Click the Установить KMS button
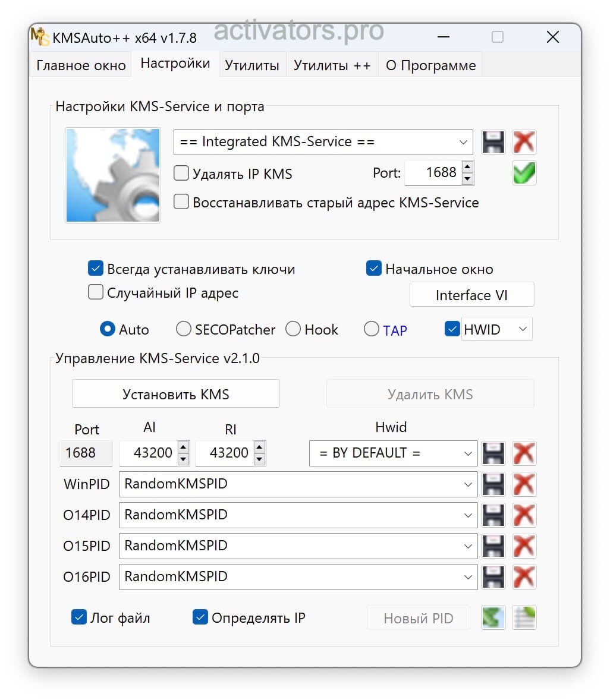The image size is (610, 700). pos(176,394)
